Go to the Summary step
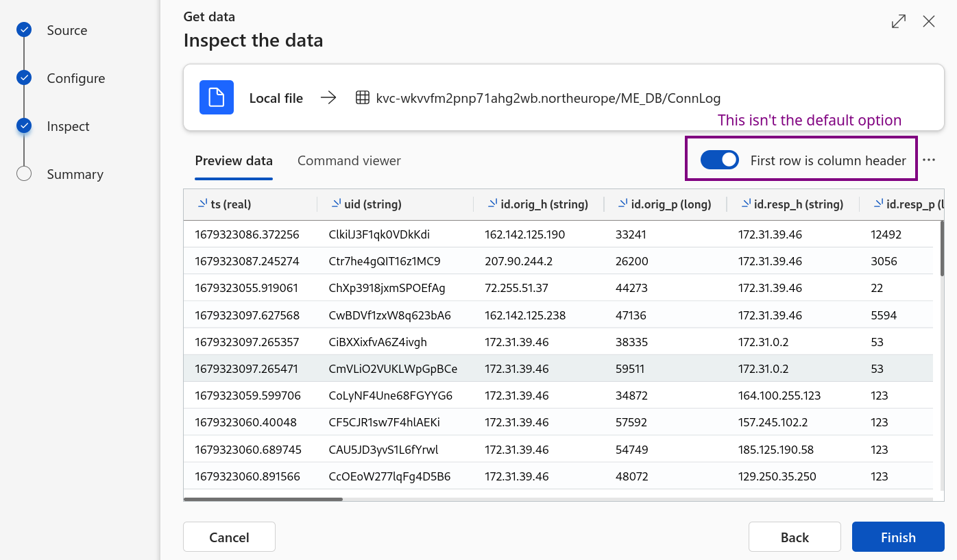This screenshot has width=957, height=560. tap(75, 174)
